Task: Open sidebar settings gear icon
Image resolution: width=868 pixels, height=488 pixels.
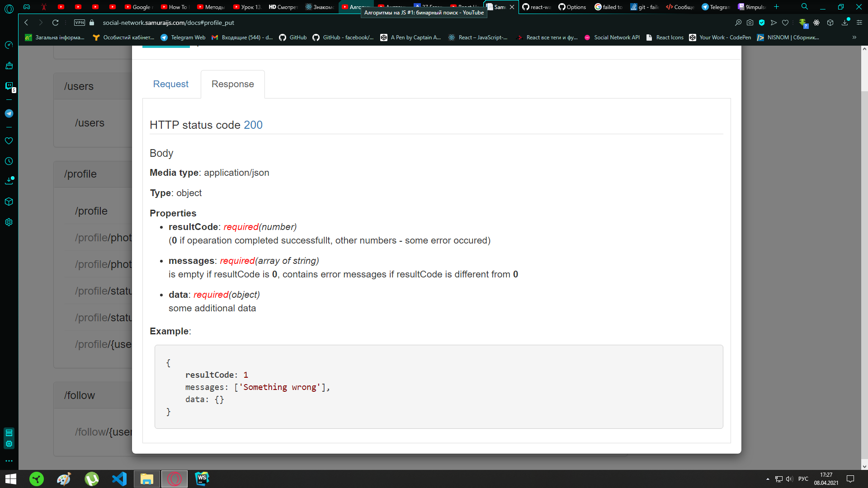Action: tap(9, 222)
